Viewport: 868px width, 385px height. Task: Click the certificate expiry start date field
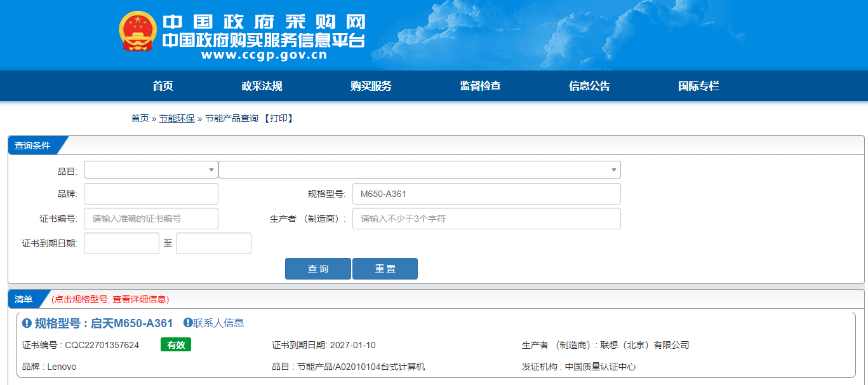[121, 243]
